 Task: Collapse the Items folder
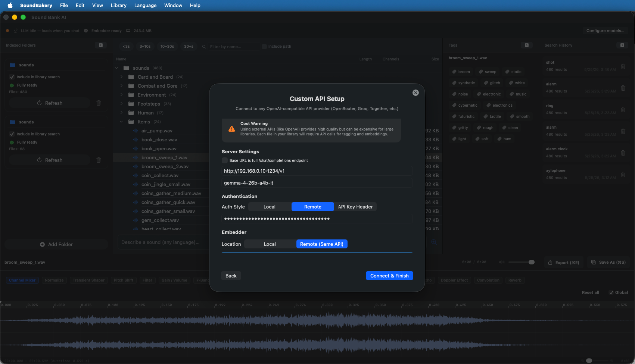(121, 122)
